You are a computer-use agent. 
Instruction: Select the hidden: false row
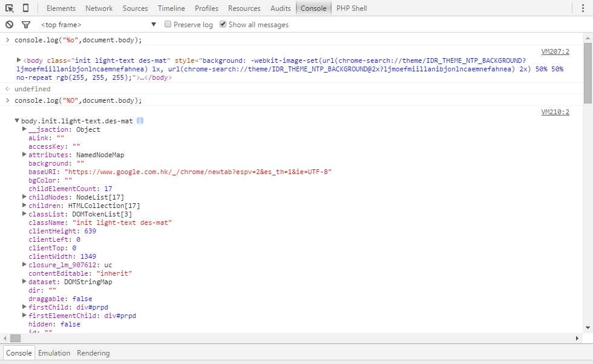54,324
